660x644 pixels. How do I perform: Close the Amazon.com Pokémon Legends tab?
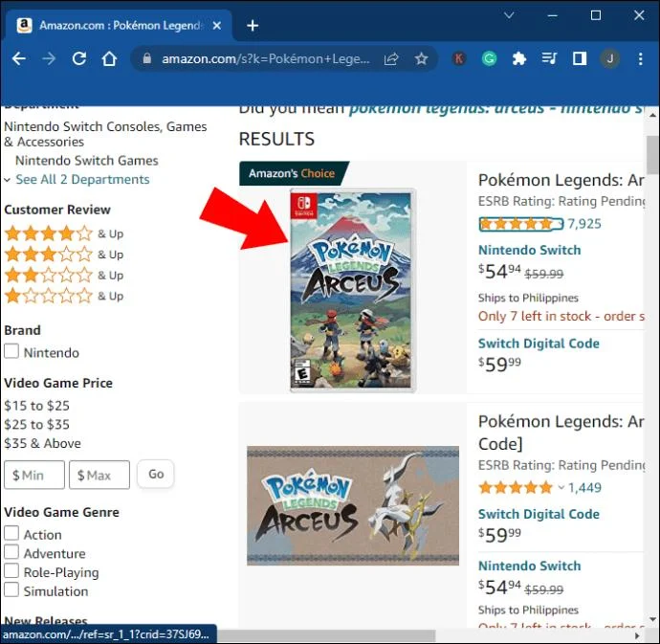[217, 26]
